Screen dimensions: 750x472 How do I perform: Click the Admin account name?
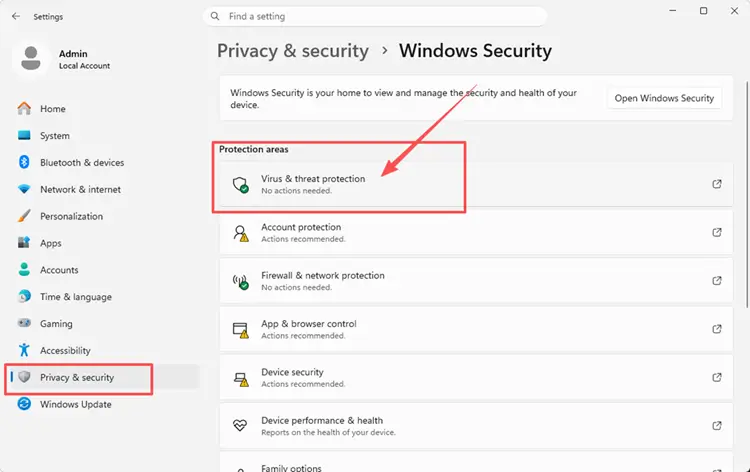click(73, 54)
